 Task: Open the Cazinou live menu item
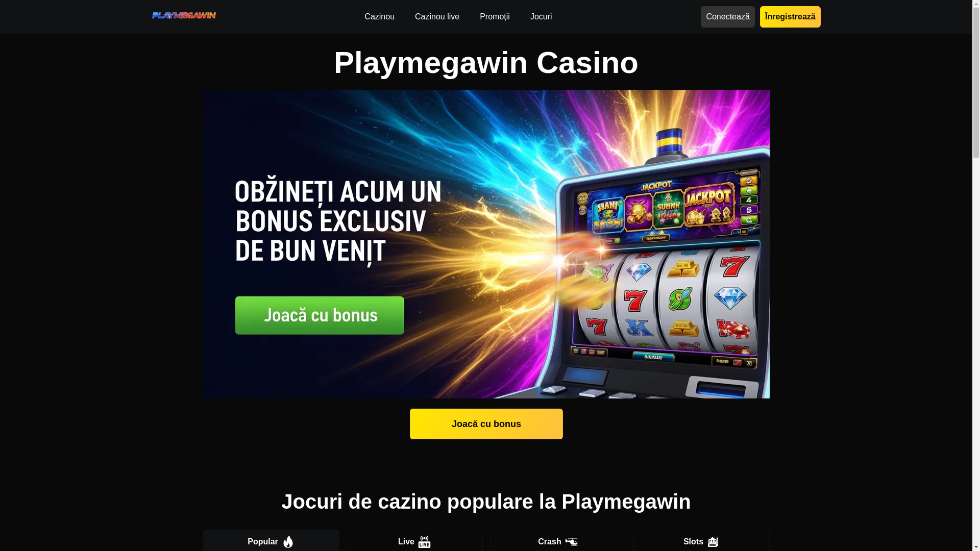(437, 17)
